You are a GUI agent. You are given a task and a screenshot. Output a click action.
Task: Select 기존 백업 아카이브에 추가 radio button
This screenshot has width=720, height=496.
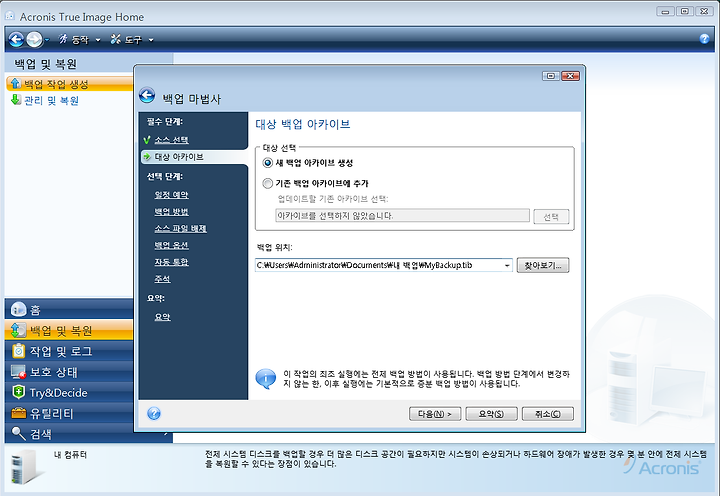267,184
